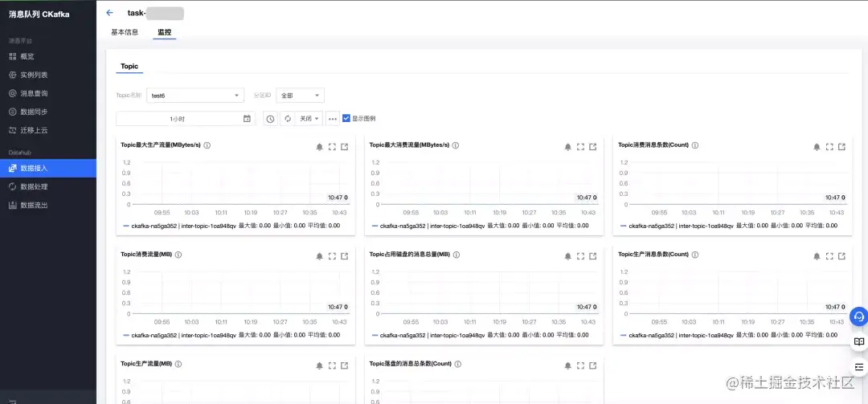
Task: Export the Topic最大消费流量 chart
Action: click(x=593, y=147)
